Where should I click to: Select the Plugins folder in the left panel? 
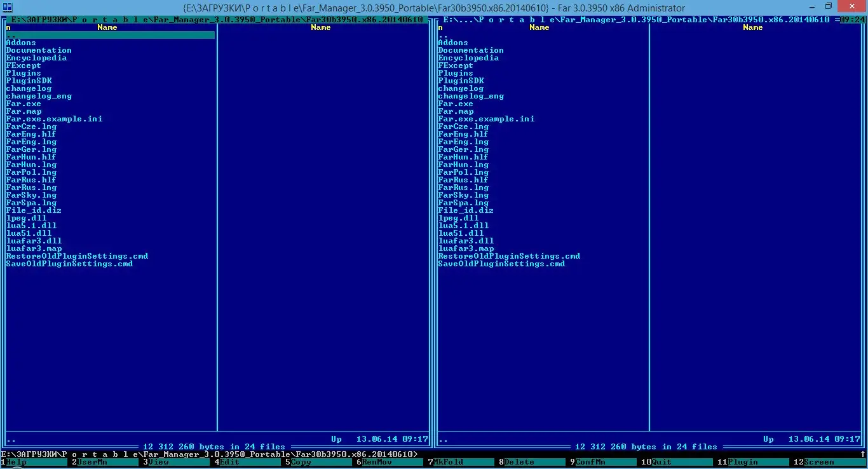[x=24, y=73]
